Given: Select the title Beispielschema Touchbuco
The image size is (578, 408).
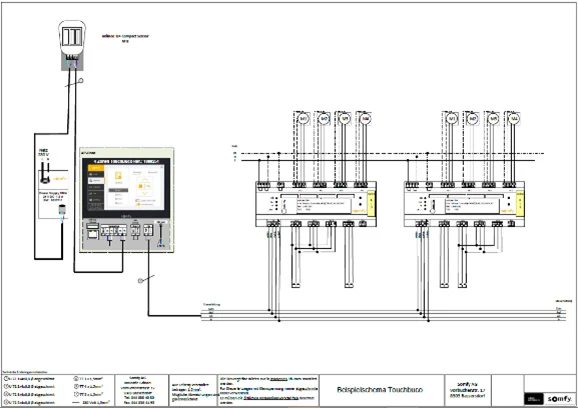Looking at the screenshot, I should pyautogui.click(x=380, y=390).
